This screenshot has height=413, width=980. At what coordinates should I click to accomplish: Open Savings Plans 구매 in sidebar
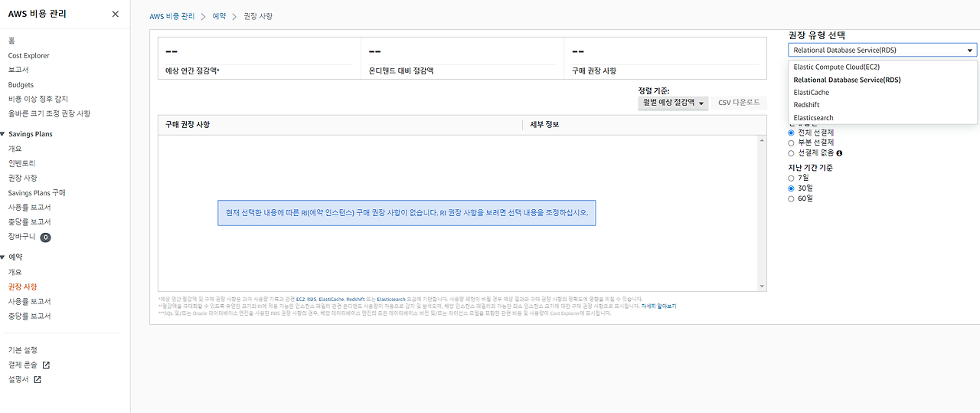[37, 193]
